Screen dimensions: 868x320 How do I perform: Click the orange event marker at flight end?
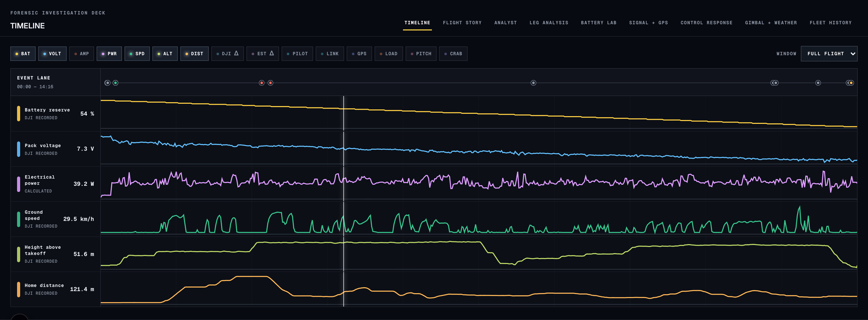[x=851, y=83]
